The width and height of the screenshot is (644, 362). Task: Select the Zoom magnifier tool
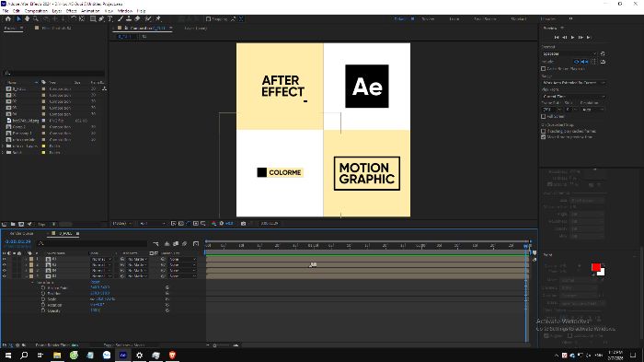[x=36, y=19]
